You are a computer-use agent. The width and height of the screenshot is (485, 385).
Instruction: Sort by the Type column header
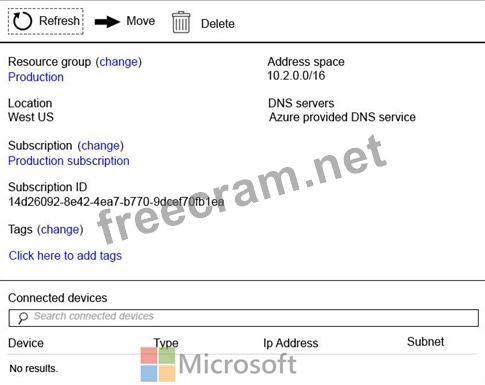166,343
